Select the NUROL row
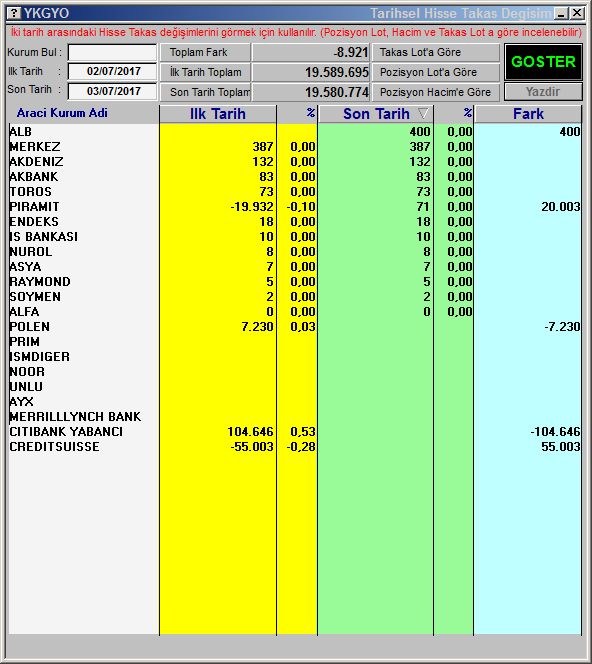Image resolution: width=592 pixels, height=664 pixels. pos(295,252)
